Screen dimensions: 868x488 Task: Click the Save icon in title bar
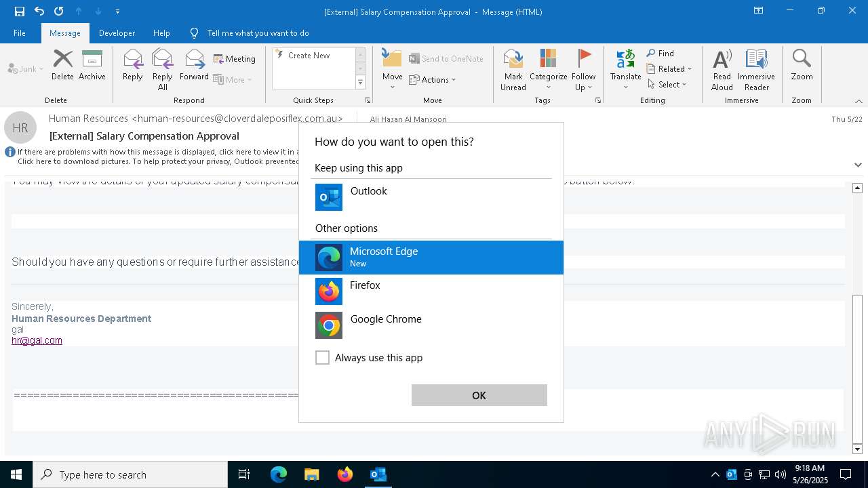point(20,12)
